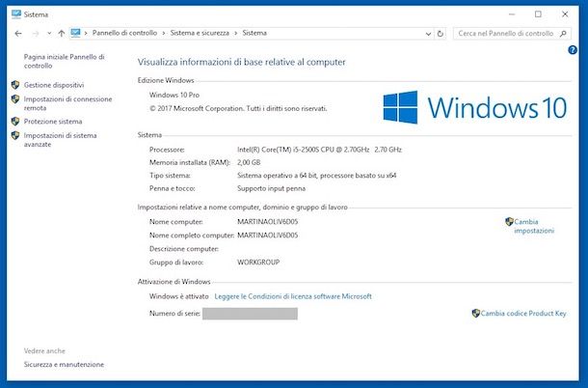
Task: Expand the address bar history dropdown
Action: pos(428,34)
